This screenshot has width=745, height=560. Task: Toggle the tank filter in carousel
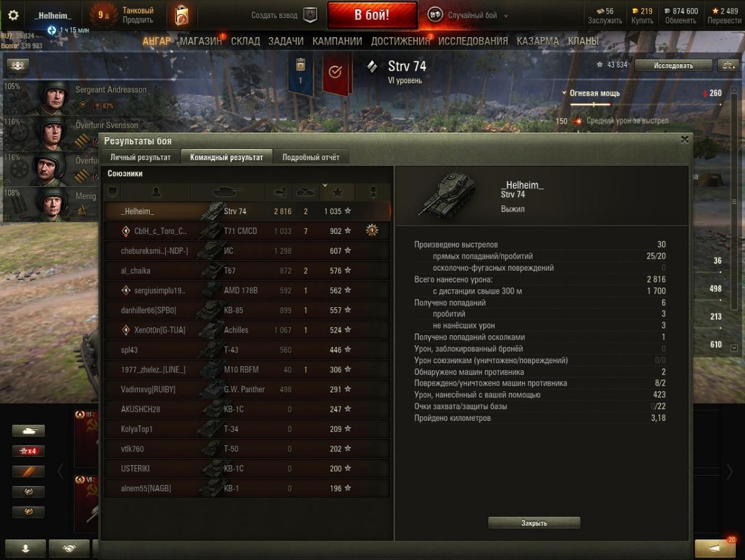click(x=28, y=430)
